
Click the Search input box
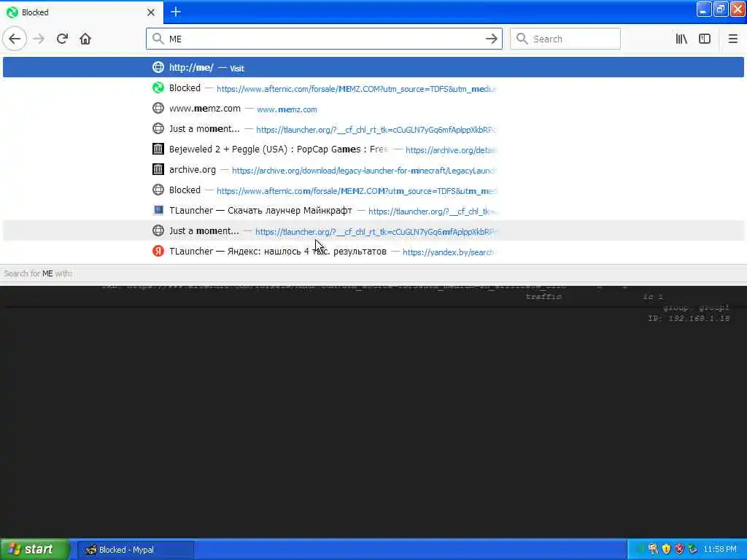(565, 39)
